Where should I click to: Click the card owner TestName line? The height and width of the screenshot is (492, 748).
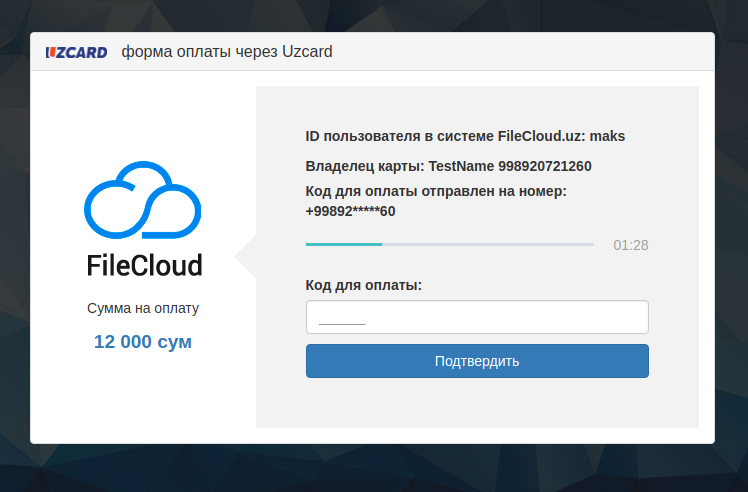tap(455, 166)
